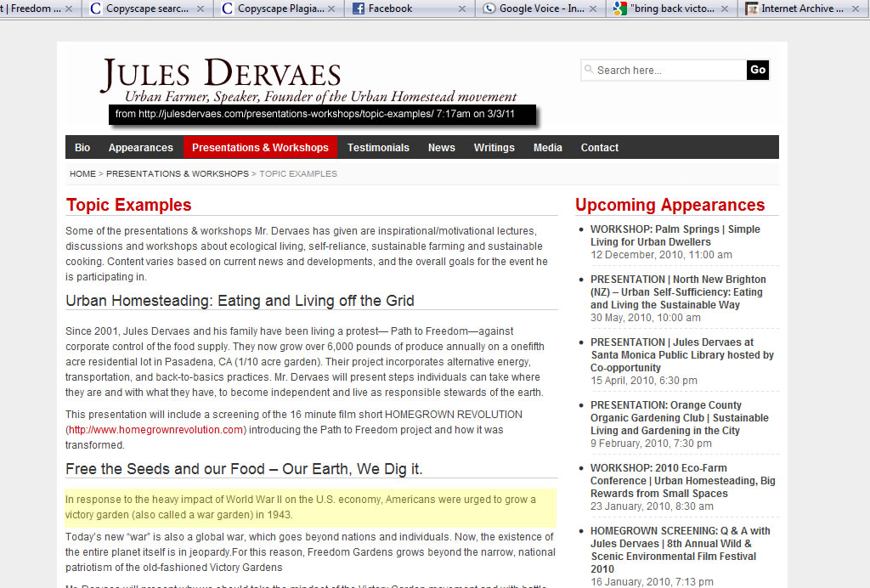Image resolution: width=870 pixels, height=588 pixels.
Task: Click the date "9 February, 2010, 7:30 pm"
Action: (x=651, y=444)
